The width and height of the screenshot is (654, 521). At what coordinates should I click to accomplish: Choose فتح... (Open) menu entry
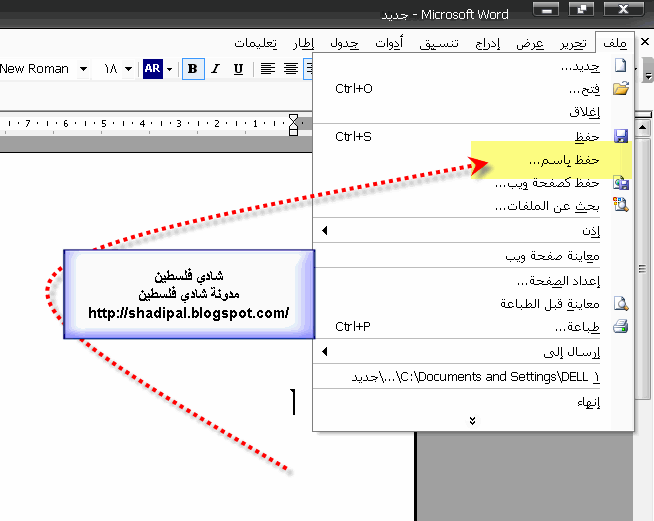pos(473,89)
